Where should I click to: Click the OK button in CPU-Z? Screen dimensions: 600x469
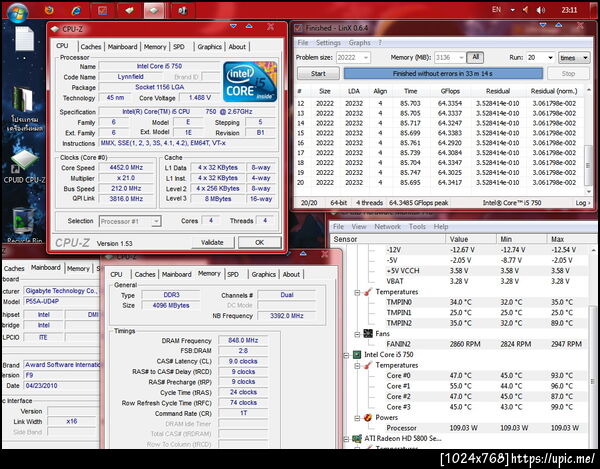(x=259, y=243)
